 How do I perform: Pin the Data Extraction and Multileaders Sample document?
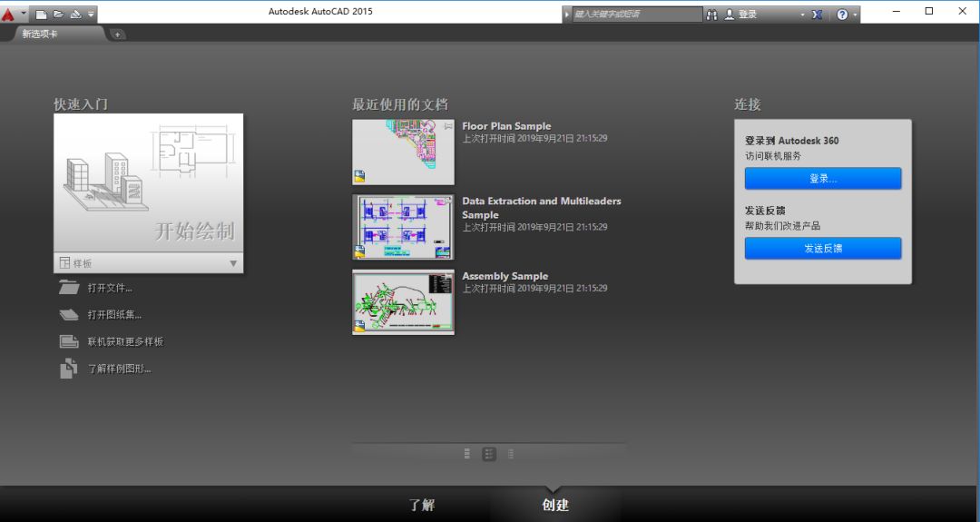click(448, 200)
